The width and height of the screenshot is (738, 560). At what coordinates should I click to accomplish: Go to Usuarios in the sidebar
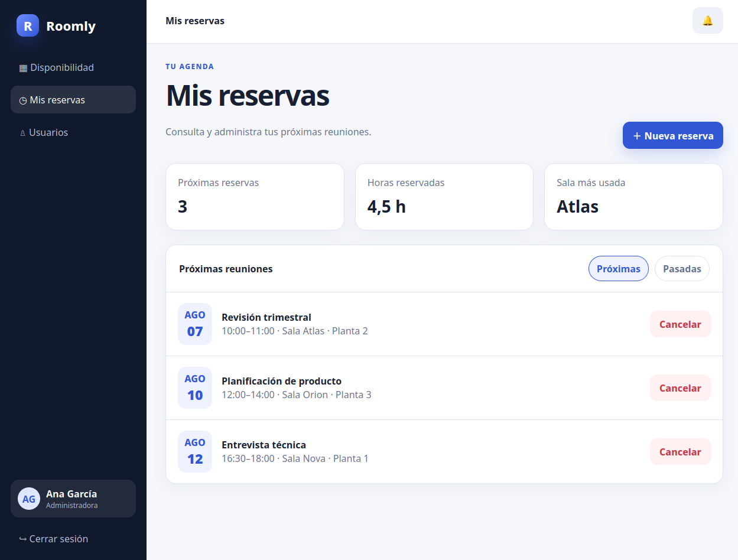tap(73, 132)
